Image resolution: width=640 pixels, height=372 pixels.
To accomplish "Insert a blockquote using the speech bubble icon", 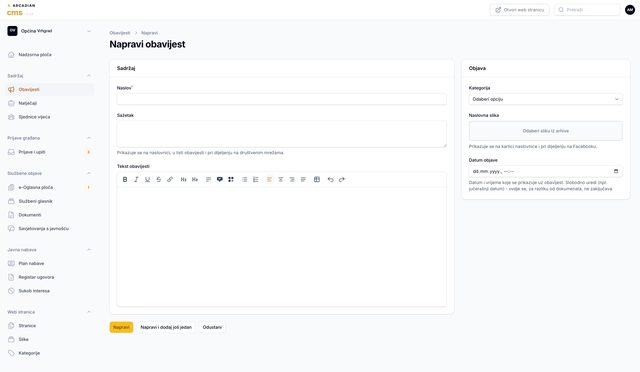I will point(220,179).
